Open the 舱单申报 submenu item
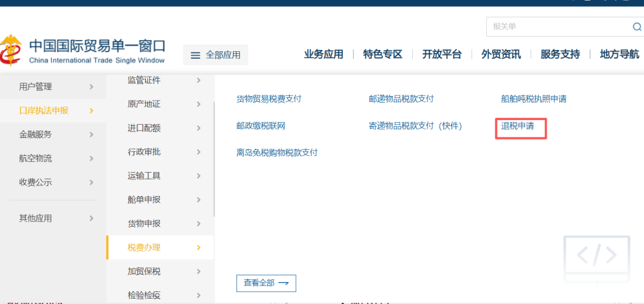Viewport: 644px width, 304px height. [x=161, y=200]
